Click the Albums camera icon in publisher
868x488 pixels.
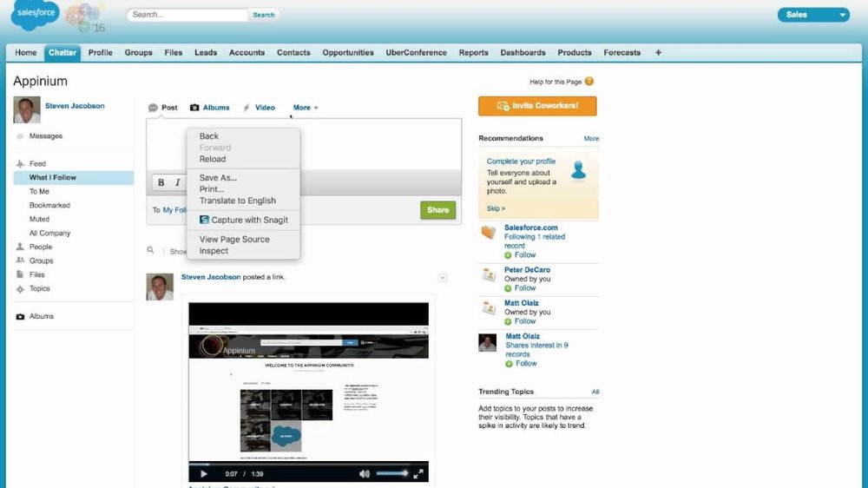(x=194, y=108)
